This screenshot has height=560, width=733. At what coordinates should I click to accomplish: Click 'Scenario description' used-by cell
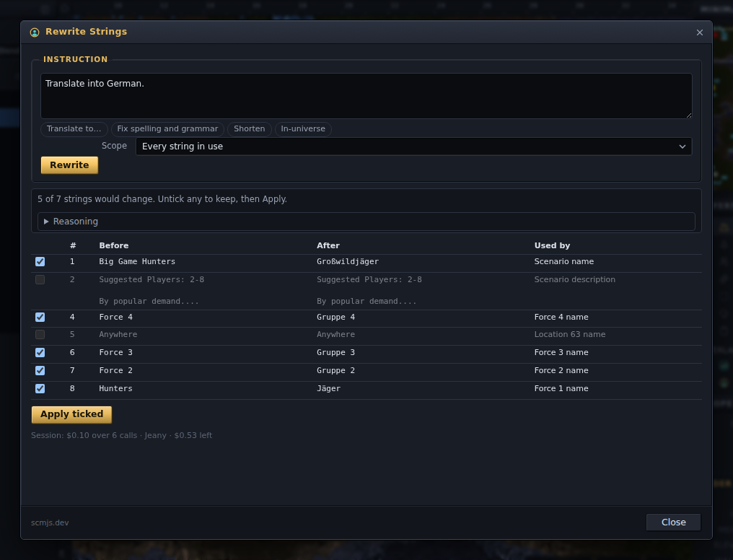coord(574,279)
